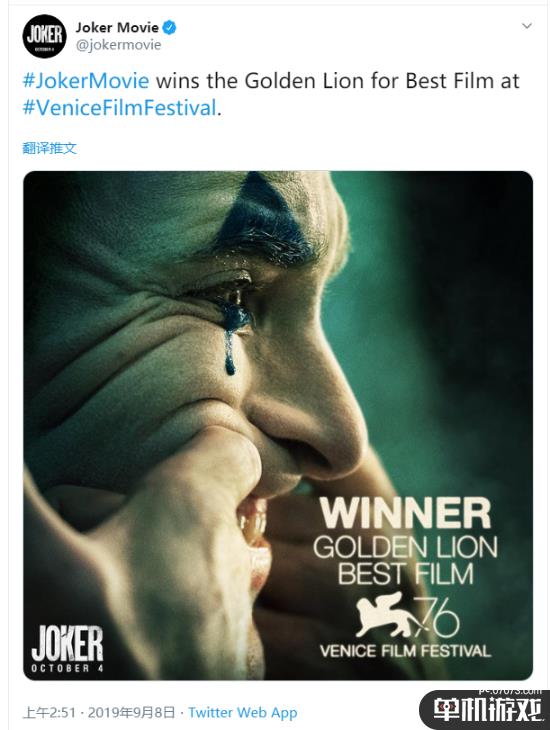Image resolution: width=550 pixels, height=730 pixels.
Task: Open the tweet options chevron menu
Action: [x=527, y=26]
